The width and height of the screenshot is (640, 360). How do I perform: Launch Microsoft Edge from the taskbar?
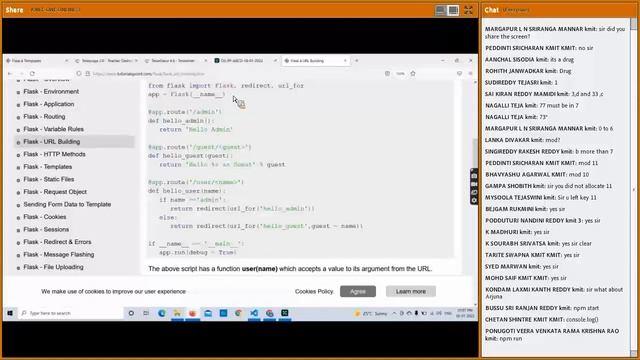tap(162, 313)
